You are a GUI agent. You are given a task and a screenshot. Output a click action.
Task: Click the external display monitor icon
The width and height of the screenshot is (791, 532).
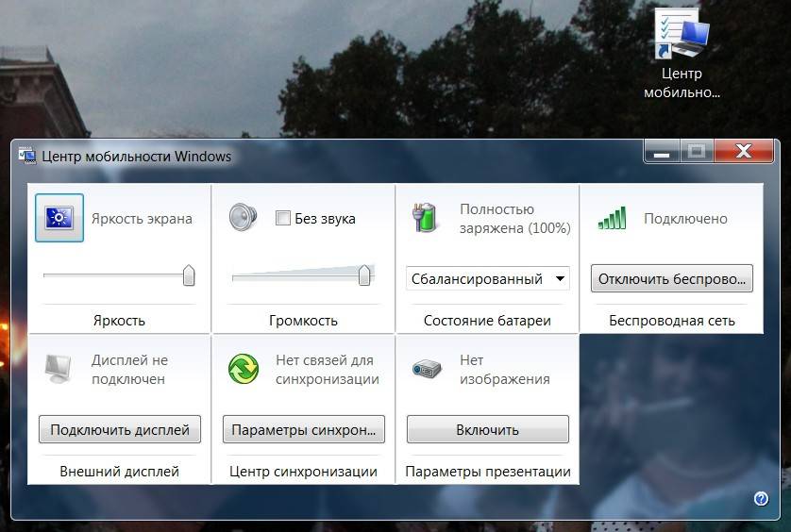59,369
